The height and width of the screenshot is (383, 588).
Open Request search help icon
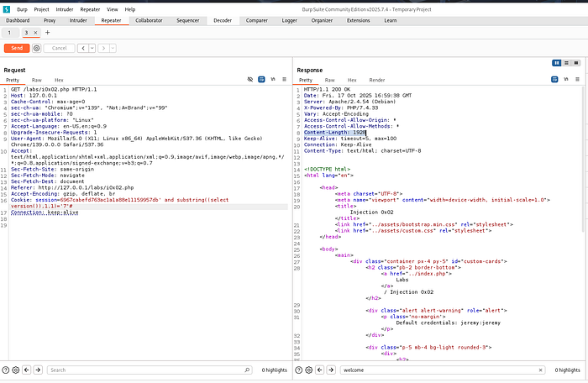pos(6,370)
